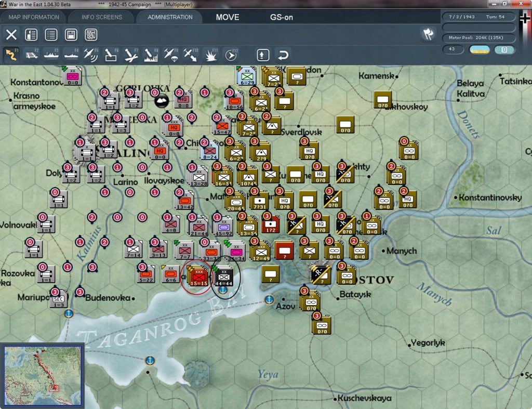Select the Soviet stack 20=65
Screen dimensions: 532x409
click(x=236, y=202)
